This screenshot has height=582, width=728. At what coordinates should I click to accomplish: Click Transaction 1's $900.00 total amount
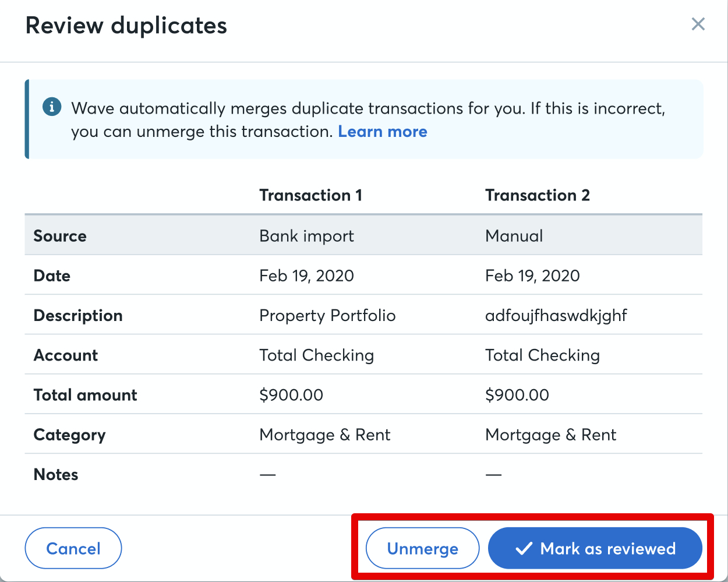[291, 395]
